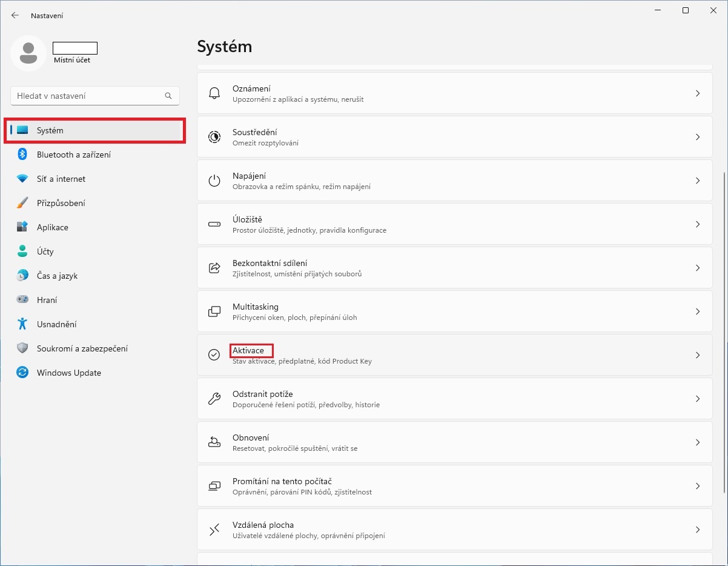The image size is (728, 566).
Task: Navigate to Aplikace section
Action: click(95, 227)
